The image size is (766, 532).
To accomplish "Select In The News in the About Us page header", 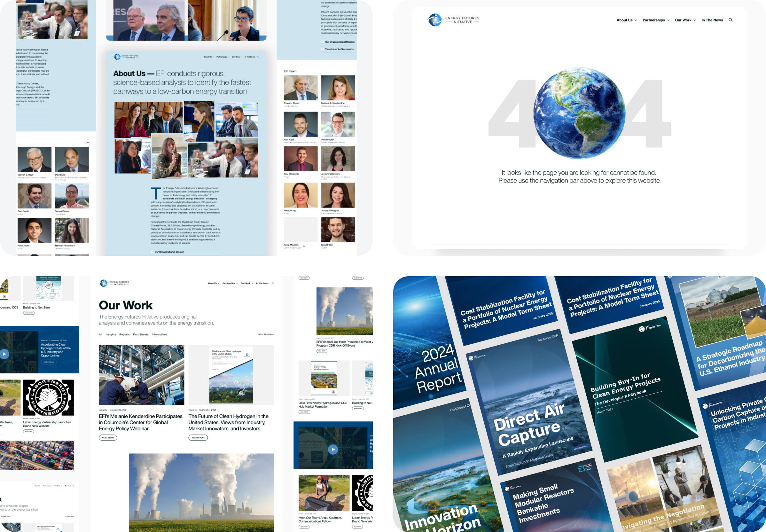I will click(250, 57).
